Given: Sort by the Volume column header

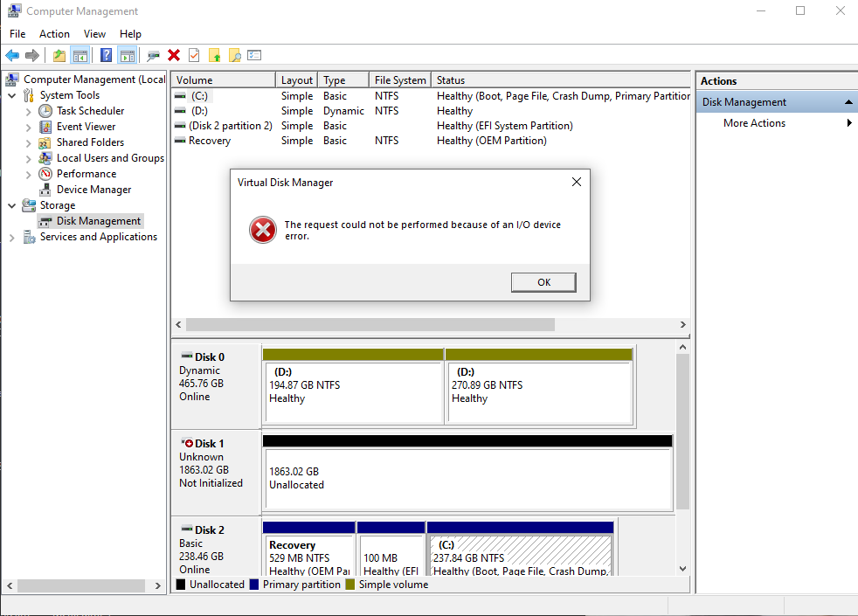Looking at the screenshot, I should 224,80.
